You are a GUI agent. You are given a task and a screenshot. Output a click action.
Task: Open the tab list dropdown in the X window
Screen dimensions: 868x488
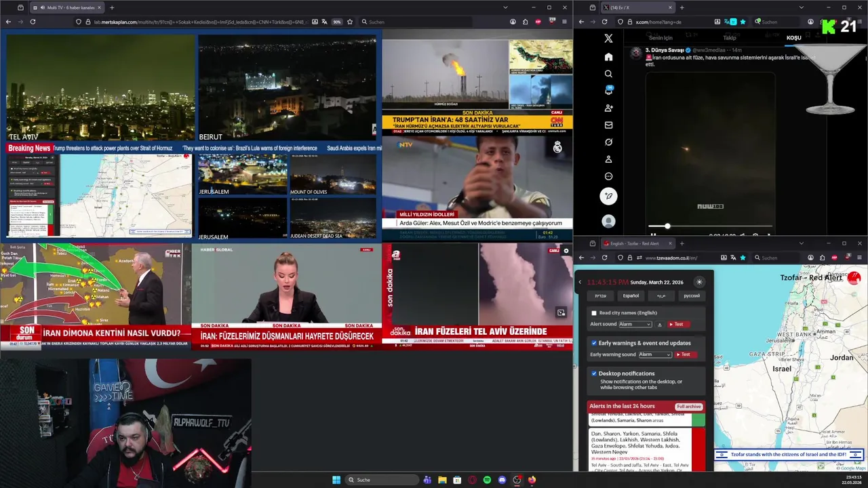[x=801, y=7]
